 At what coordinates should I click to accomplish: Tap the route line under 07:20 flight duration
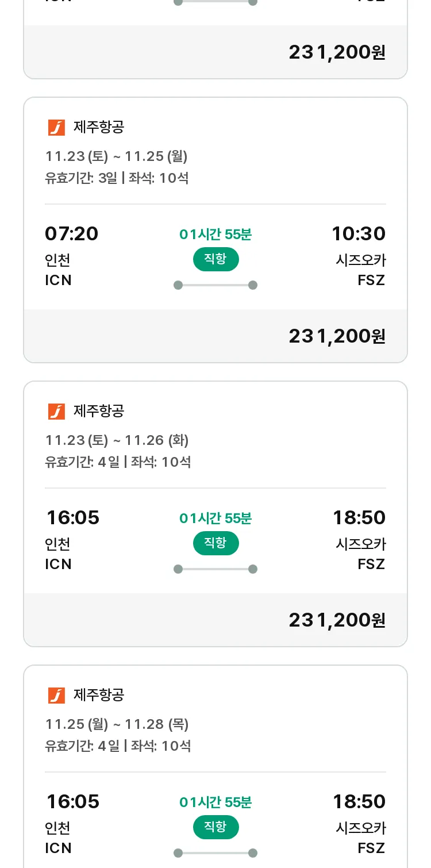pos(215,285)
